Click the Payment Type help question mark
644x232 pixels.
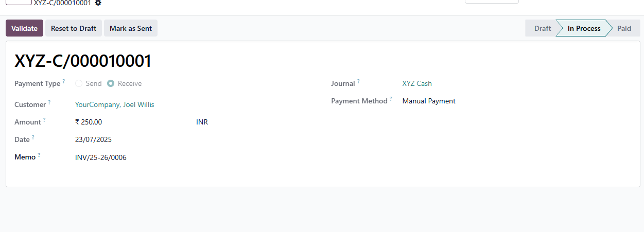[64, 81]
